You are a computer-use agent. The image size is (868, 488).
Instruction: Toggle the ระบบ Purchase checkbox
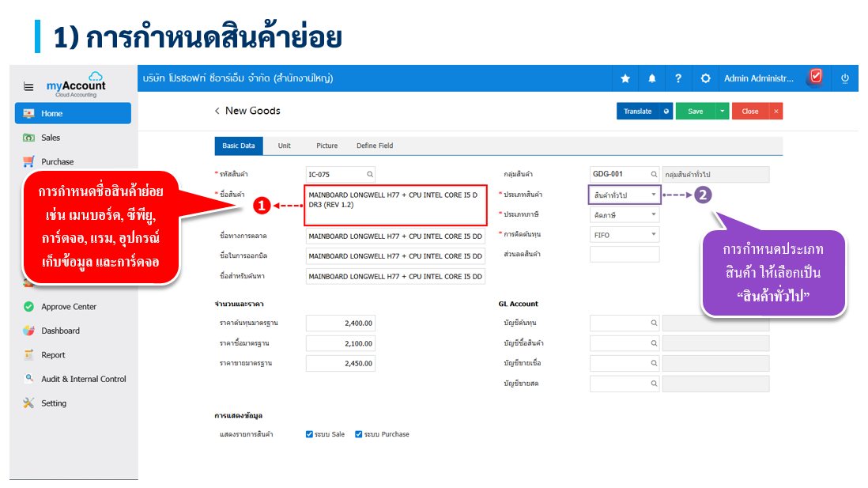pos(358,434)
